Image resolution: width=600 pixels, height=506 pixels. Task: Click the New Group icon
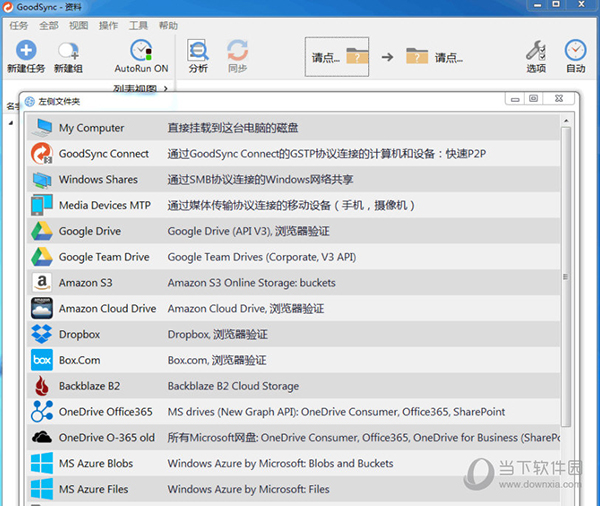point(68,51)
